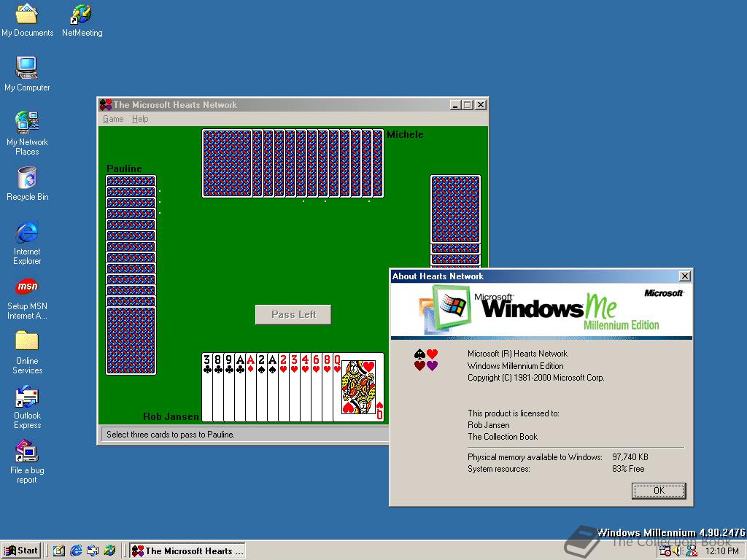The height and width of the screenshot is (560, 747).
Task: Close the Microsoft Hearts Network window
Action: click(481, 105)
